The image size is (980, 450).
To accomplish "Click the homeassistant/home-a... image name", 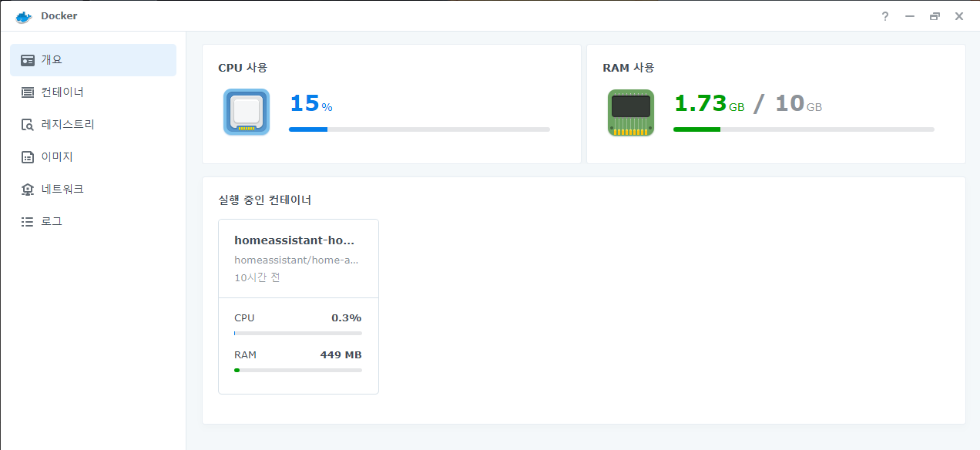I will pyautogui.click(x=297, y=260).
